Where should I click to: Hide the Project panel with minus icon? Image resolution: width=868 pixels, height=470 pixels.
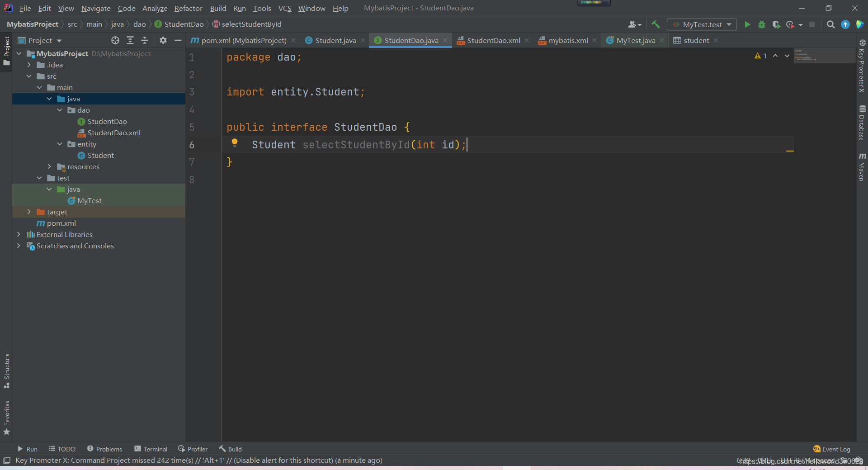click(x=178, y=40)
